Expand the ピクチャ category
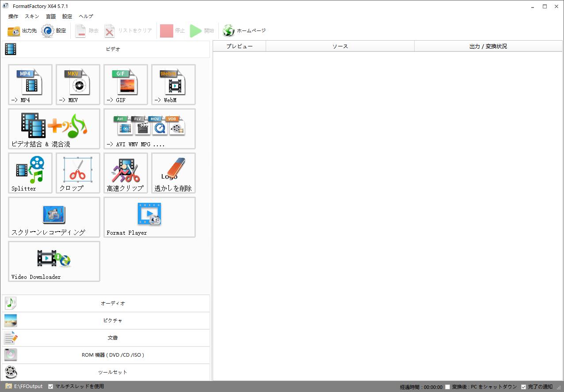Viewport: 564px width, 392px height. [x=106, y=320]
